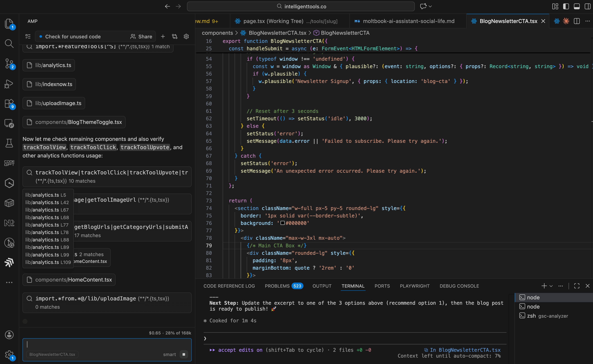Click the Share button in the AMP panel
Screen dimensions: 593x364
142,36
